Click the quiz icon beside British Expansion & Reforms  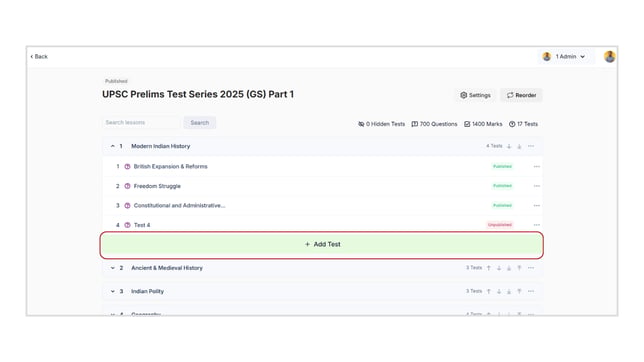pyautogui.click(x=127, y=166)
